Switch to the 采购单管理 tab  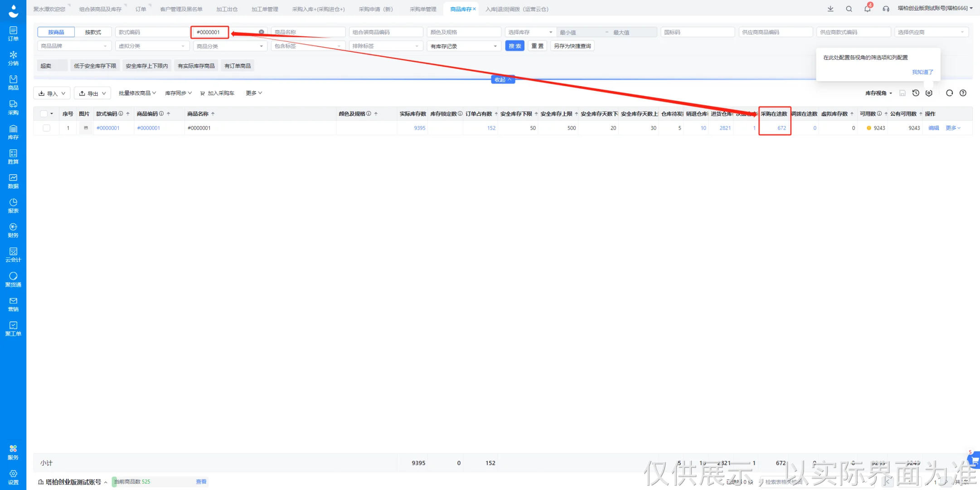[422, 9]
